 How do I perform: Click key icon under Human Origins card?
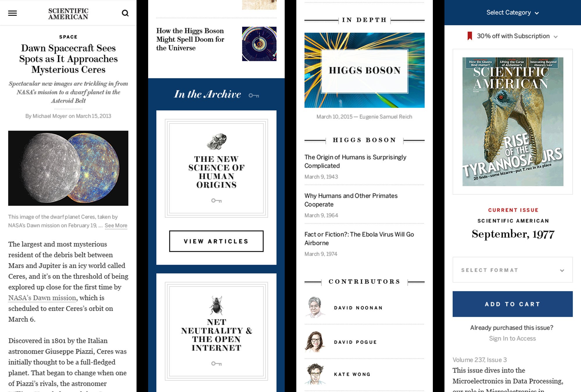click(216, 201)
